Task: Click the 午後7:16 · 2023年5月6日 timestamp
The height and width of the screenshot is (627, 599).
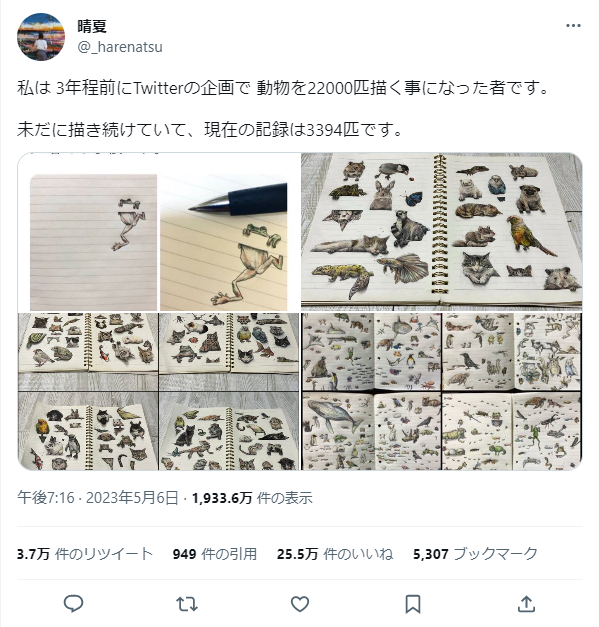Action: point(98,498)
